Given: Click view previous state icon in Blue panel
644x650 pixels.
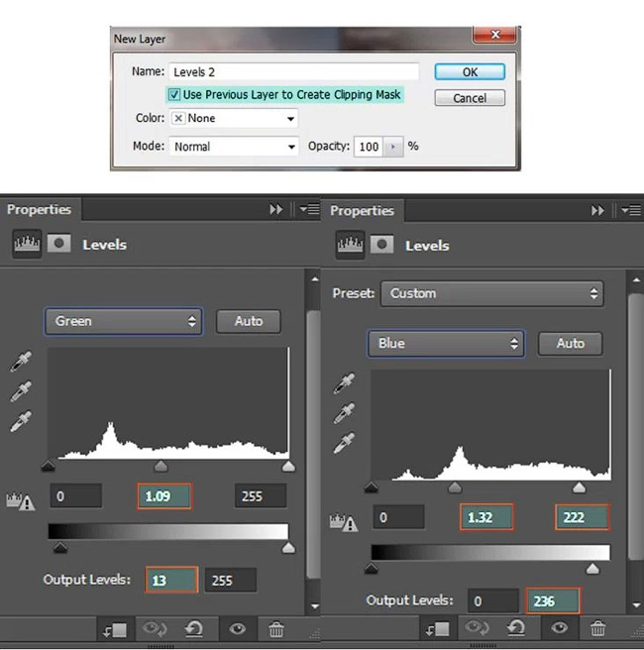Looking at the screenshot, I should pos(477,627).
